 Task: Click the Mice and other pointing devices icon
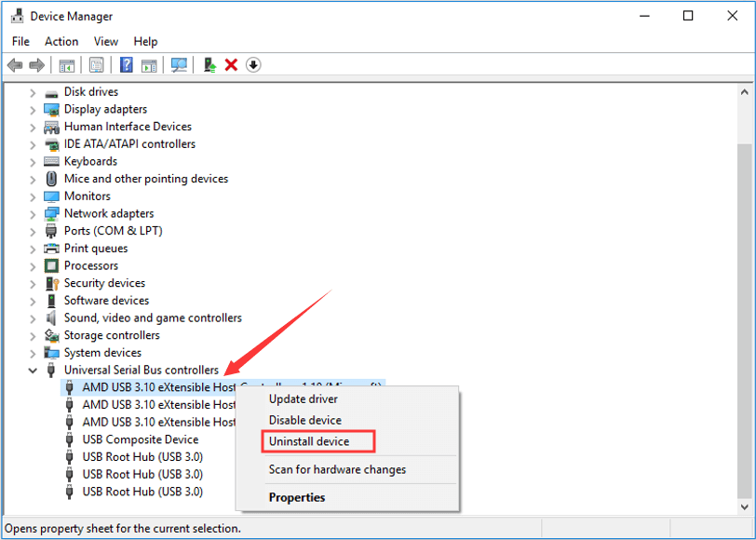pyautogui.click(x=51, y=179)
